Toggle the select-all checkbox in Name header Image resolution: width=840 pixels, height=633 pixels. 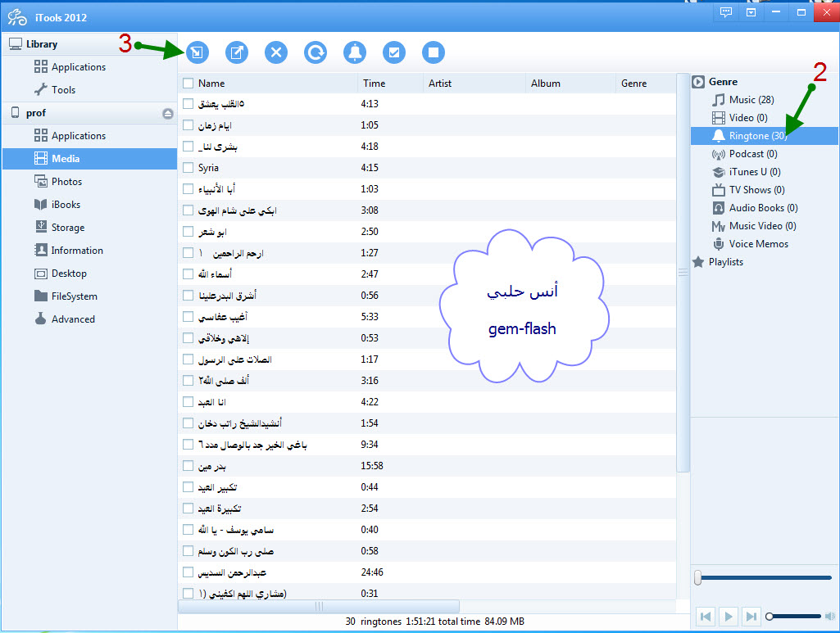(x=188, y=84)
